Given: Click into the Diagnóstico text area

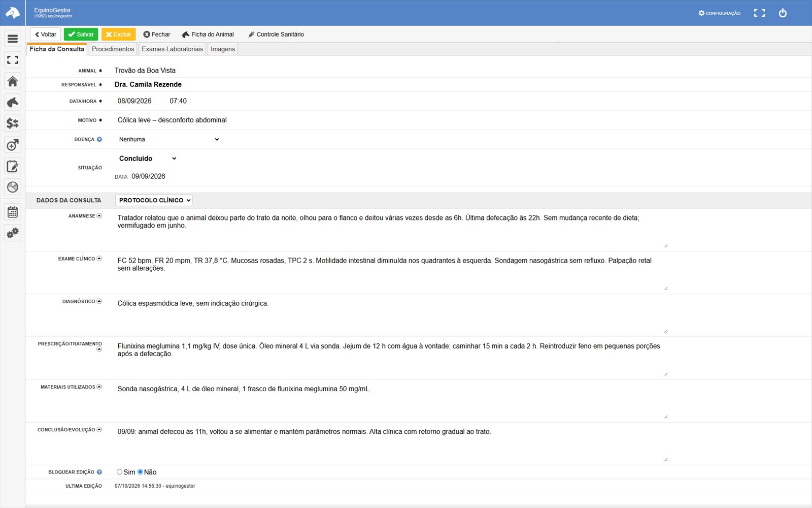Looking at the screenshot, I should click(x=391, y=315).
